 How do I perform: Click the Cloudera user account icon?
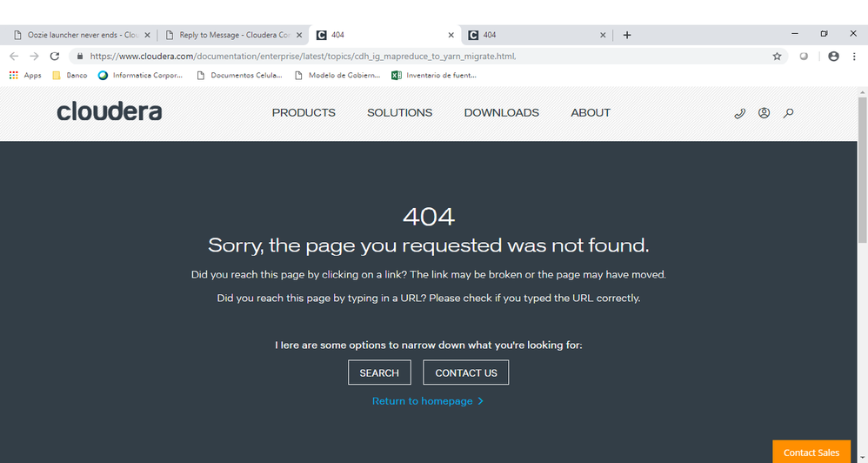[764, 113]
